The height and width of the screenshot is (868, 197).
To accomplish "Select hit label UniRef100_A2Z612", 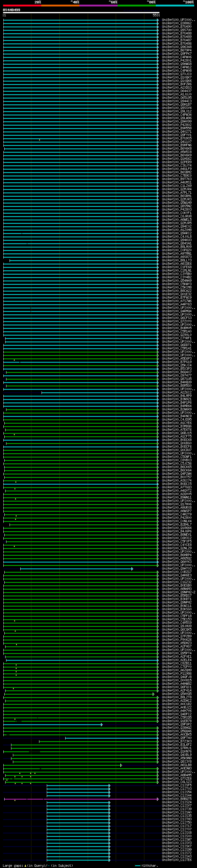I will pyautogui.click(x=176, y=392).
